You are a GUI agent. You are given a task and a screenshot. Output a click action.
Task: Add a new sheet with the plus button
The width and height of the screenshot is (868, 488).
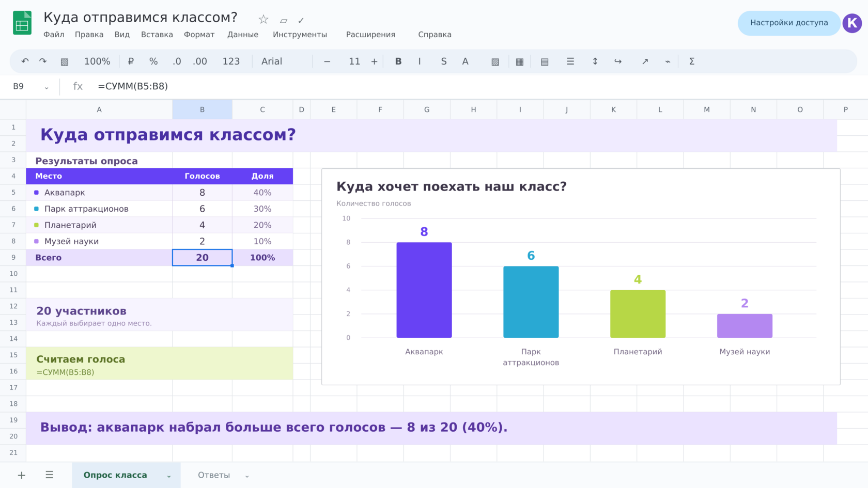tap(22, 475)
